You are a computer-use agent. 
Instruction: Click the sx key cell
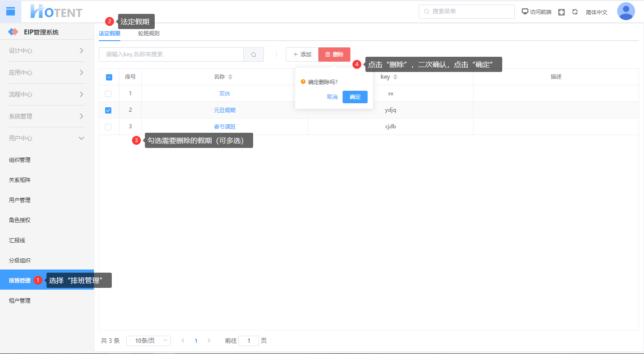[x=390, y=94]
